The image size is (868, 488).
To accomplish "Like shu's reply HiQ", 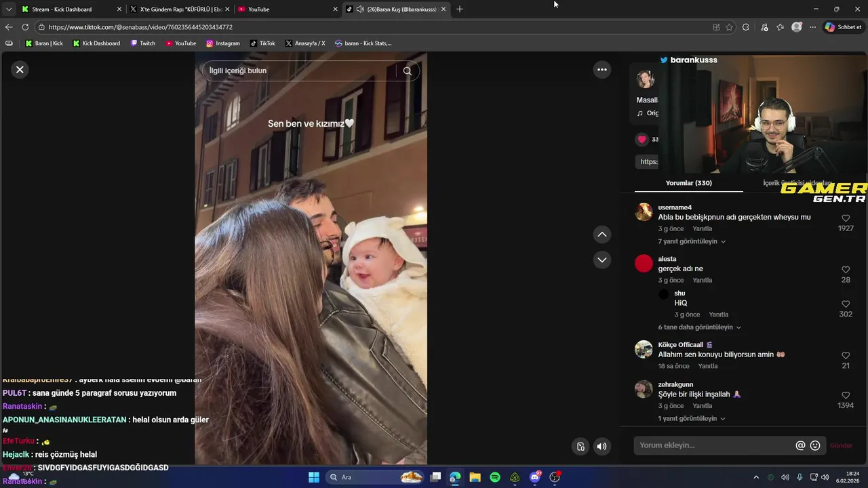I will point(846,304).
